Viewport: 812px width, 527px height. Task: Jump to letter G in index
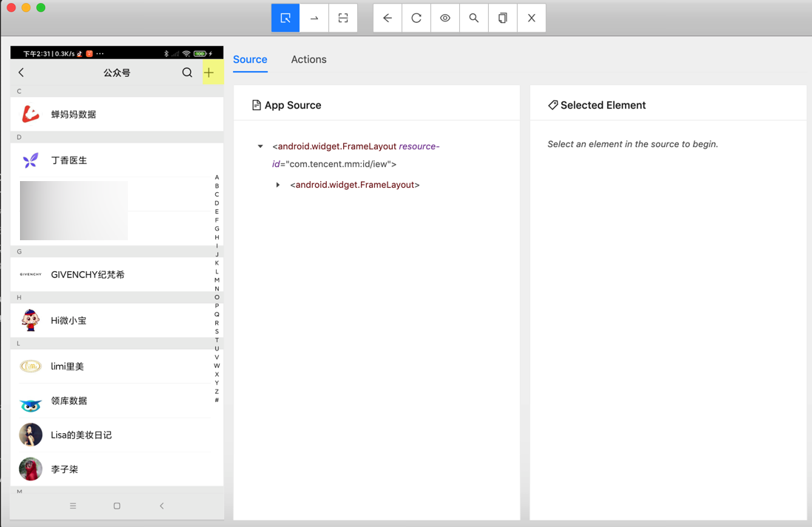217,228
